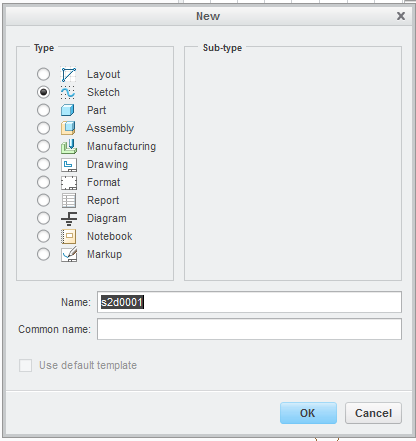
Task: Click the Format label text
Action: pyautogui.click(x=104, y=182)
